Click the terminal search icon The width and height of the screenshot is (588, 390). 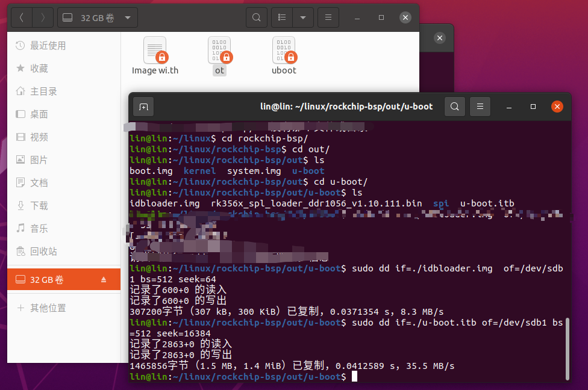[455, 107]
